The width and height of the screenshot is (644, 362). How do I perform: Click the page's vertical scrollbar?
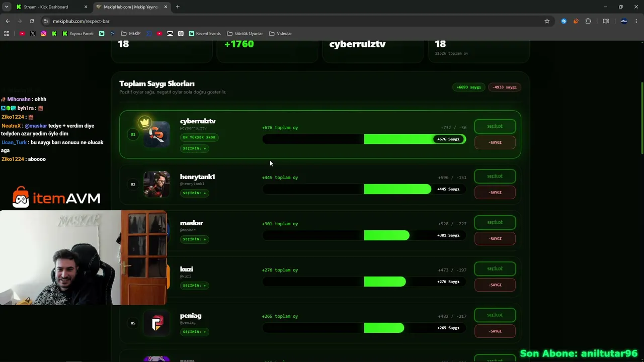(x=641, y=118)
